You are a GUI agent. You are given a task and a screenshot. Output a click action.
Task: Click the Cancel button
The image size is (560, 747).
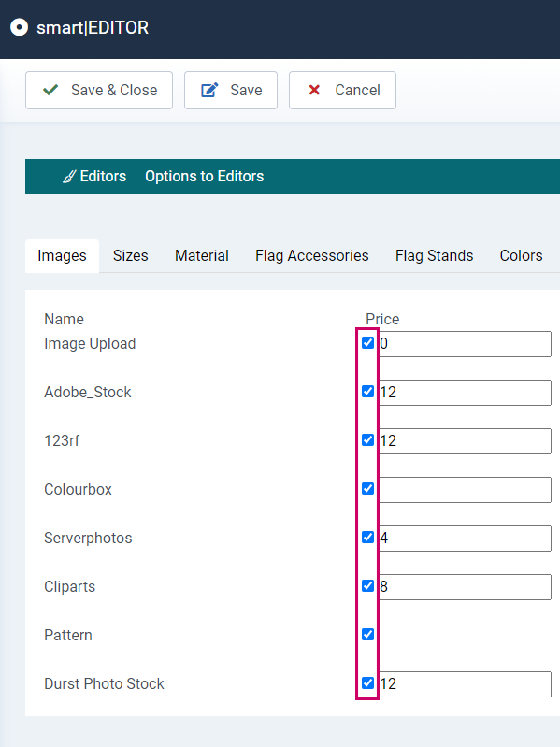342,90
